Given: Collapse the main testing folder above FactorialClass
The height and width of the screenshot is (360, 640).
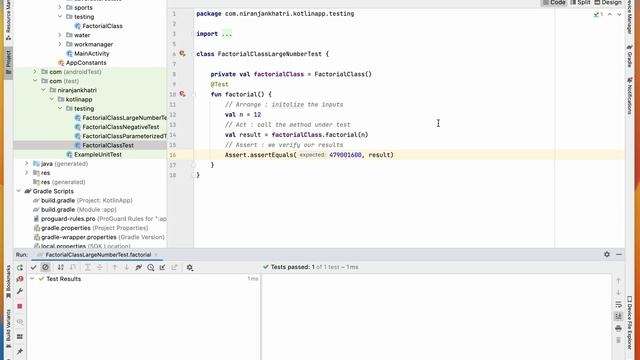Looking at the screenshot, I should tap(60, 17).
